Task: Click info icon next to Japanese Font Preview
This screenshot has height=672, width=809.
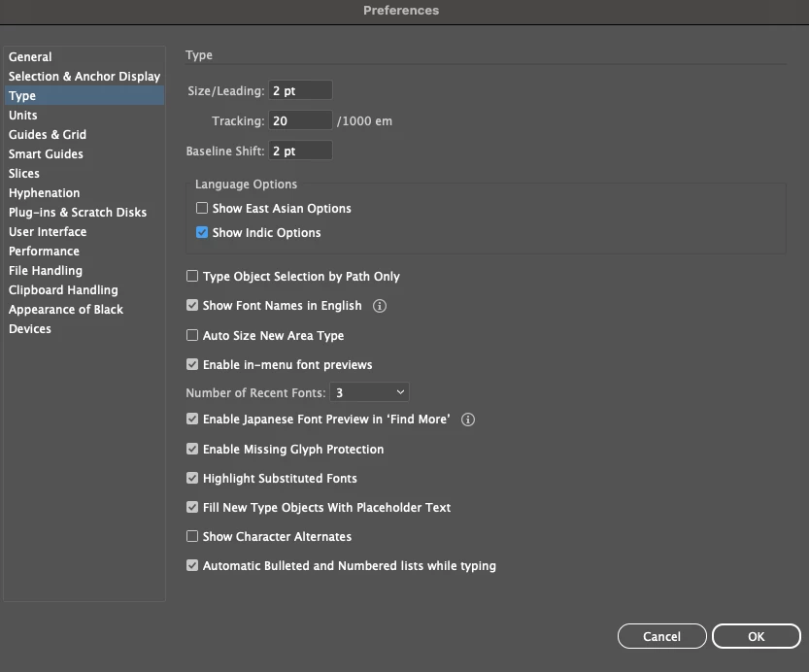Action: pyautogui.click(x=468, y=420)
